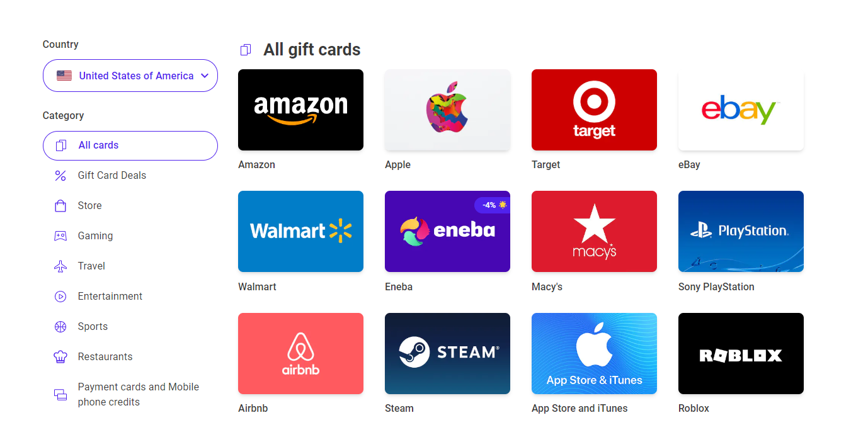Click the Sports basketball icon
The image size is (868, 425).
tap(60, 327)
